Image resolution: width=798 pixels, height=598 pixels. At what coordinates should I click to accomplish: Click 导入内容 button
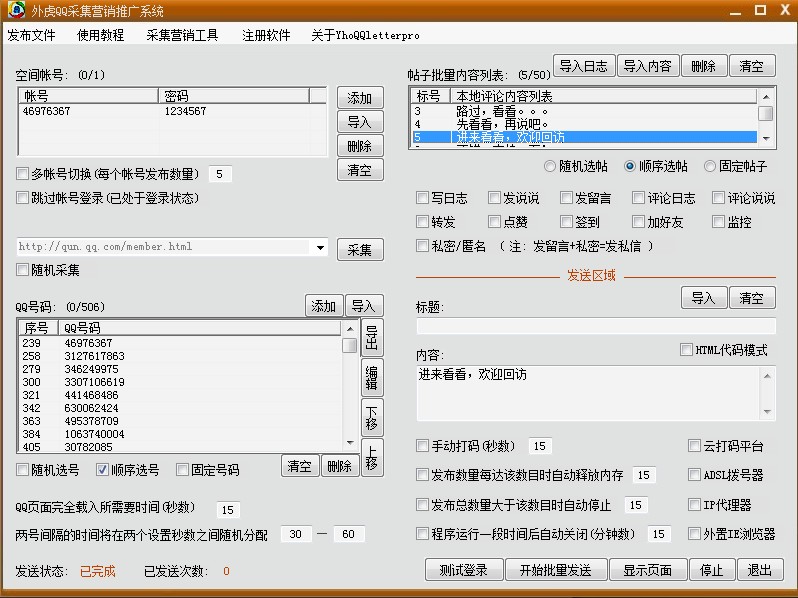click(x=648, y=66)
